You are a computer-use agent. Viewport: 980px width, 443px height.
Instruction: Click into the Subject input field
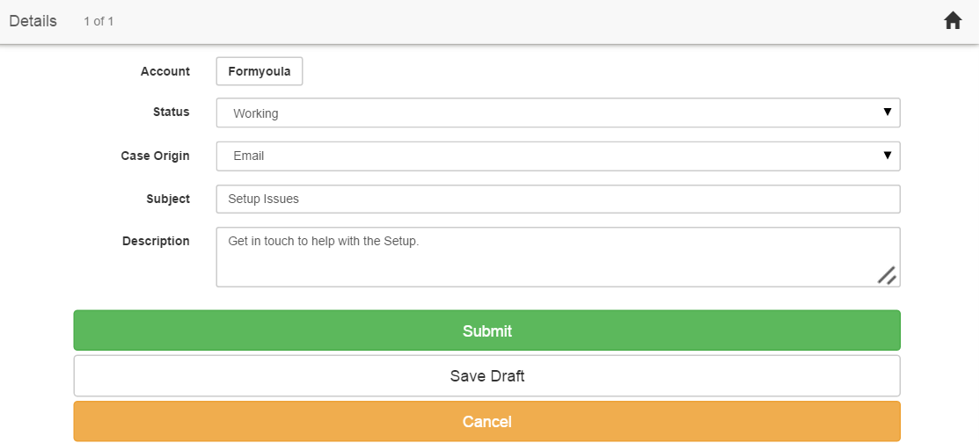tap(558, 199)
